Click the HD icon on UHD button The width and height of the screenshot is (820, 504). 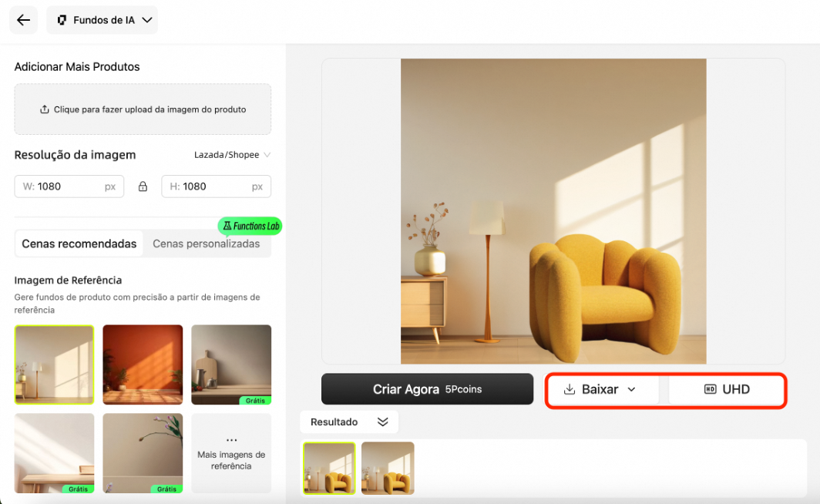pos(710,389)
